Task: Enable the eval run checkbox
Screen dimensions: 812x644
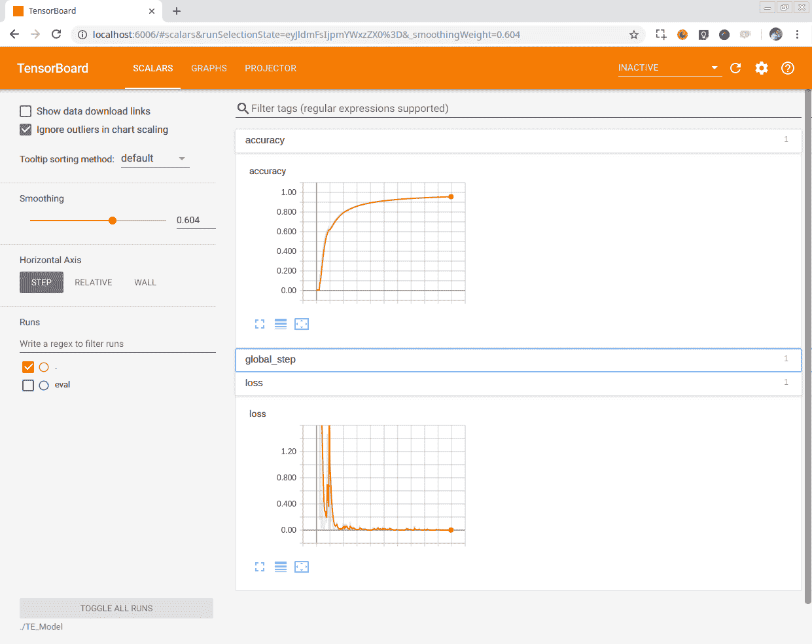Action: tap(28, 385)
